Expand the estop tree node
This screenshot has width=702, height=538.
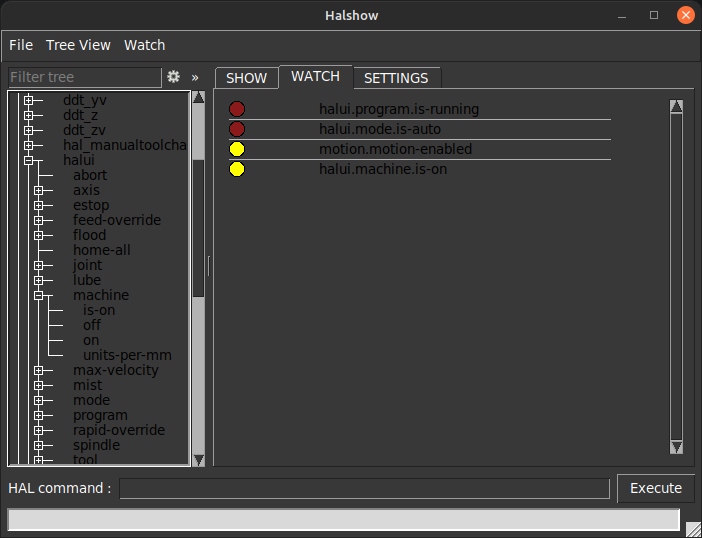[39, 205]
